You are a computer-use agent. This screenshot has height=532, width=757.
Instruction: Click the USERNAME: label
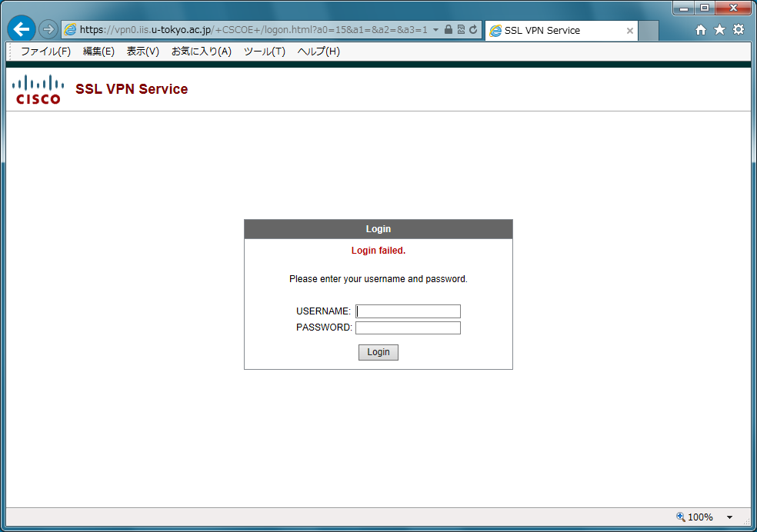pos(323,311)
